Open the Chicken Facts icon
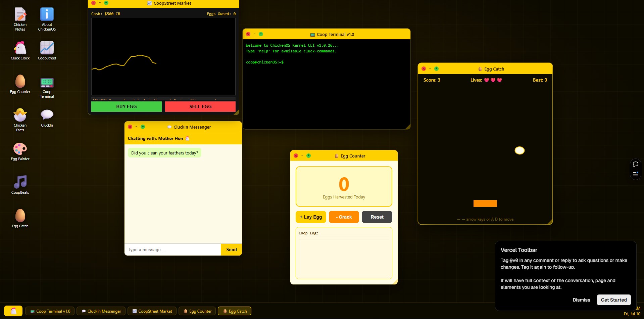Image resolution: width=644 pixels, height=319 pixels. [x=20, y=120]
